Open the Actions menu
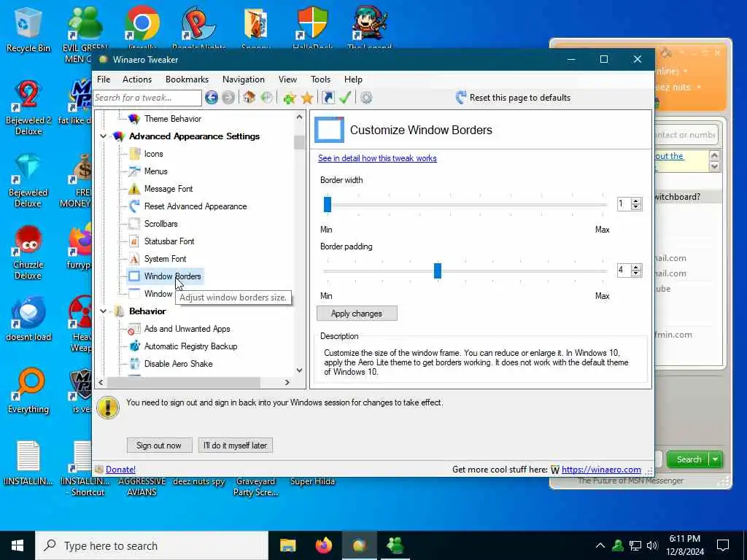The height and width of the screenshot is (560, 747). coord(137,79)
